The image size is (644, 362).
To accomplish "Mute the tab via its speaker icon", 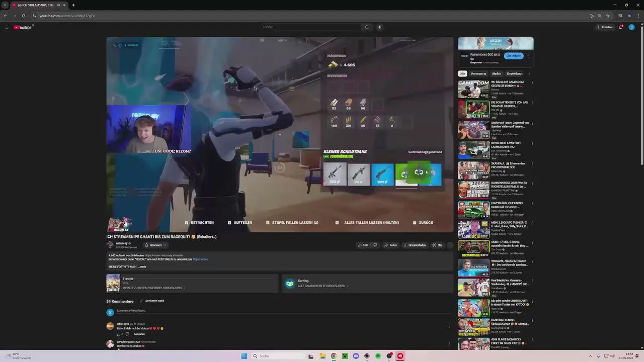I will (x=58, y=5).
